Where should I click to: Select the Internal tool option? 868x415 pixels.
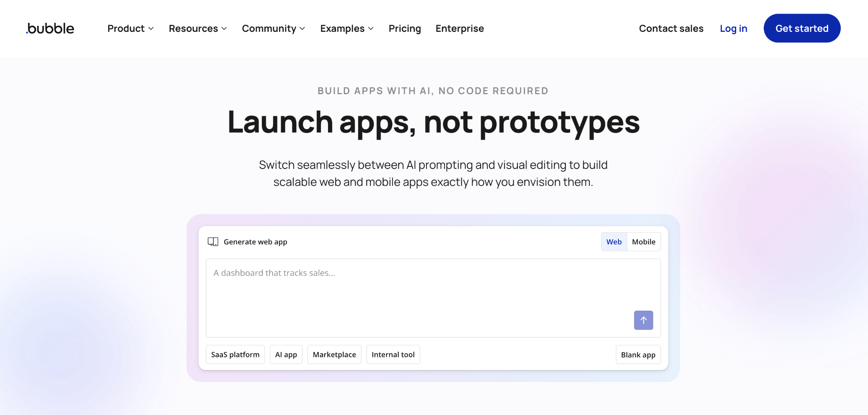click(x=393, y=354)
